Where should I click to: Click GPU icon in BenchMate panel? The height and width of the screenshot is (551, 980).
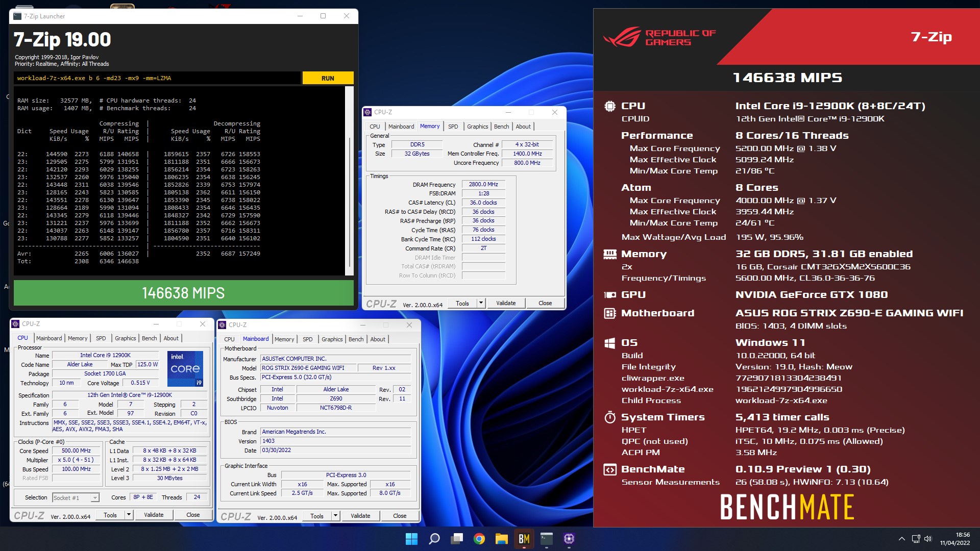coord(609,295)
